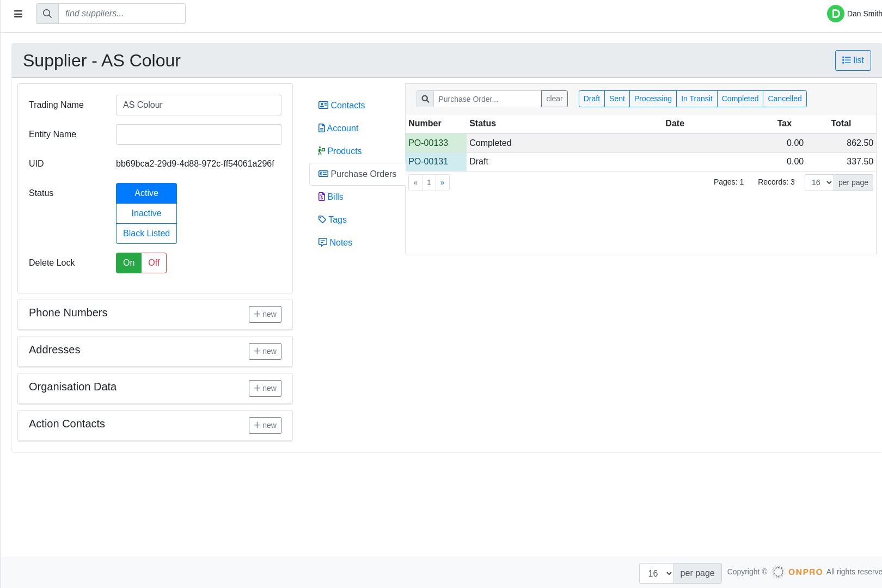Click the Tax column header

point(784,124)
